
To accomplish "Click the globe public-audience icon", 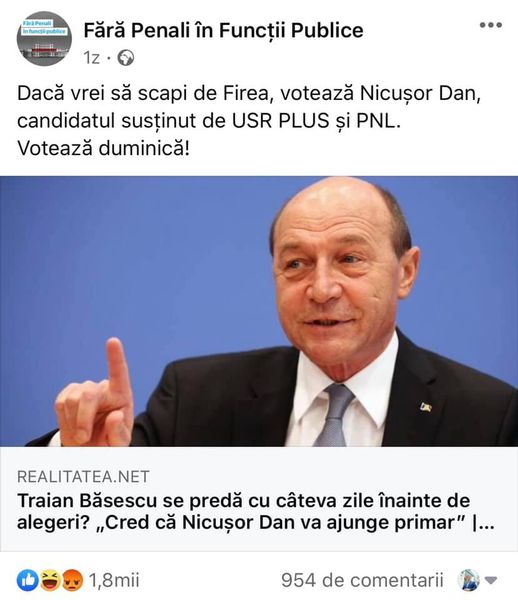I will 126,58.
